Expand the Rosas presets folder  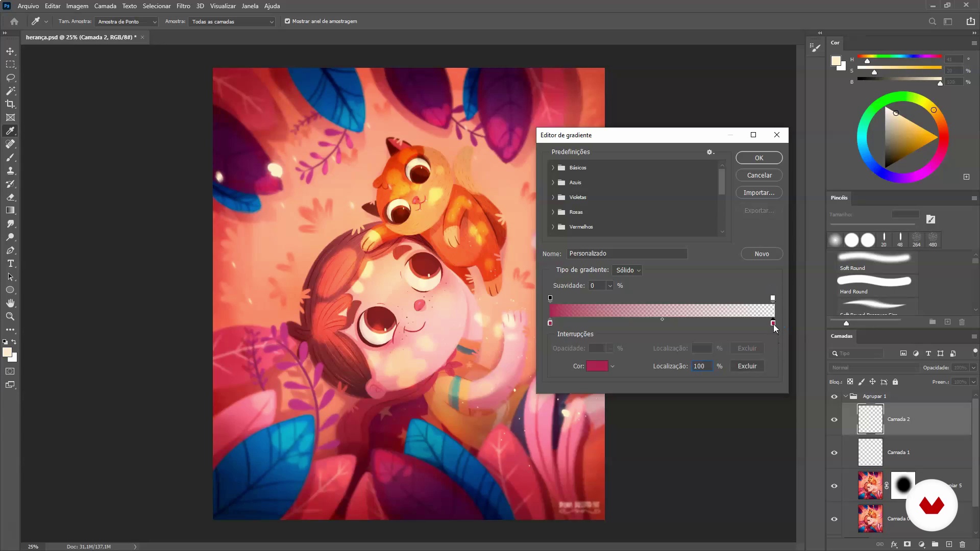pos(553,212)
